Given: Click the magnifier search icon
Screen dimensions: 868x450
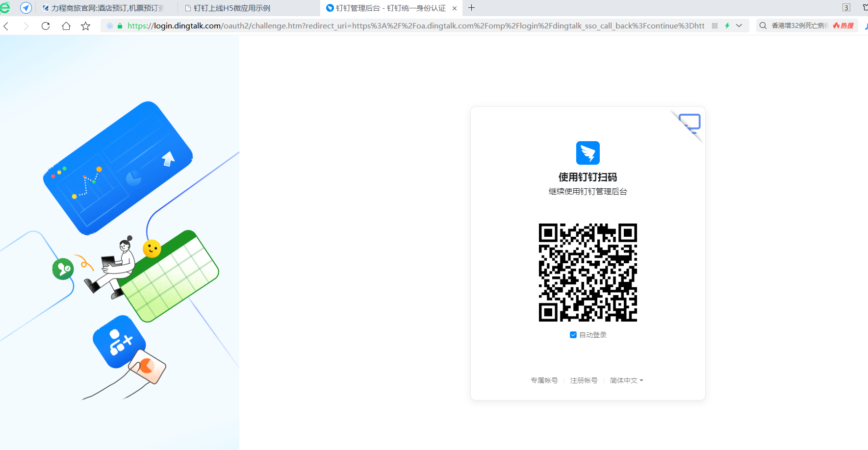Looking at the screenshot, I should 763,26.
